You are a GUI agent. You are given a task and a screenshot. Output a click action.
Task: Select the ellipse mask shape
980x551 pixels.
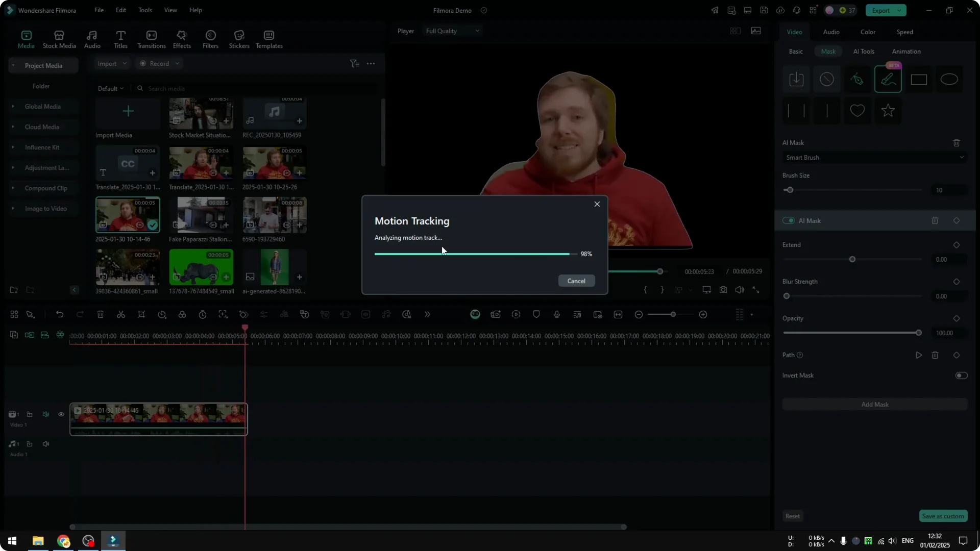(949, 79)
